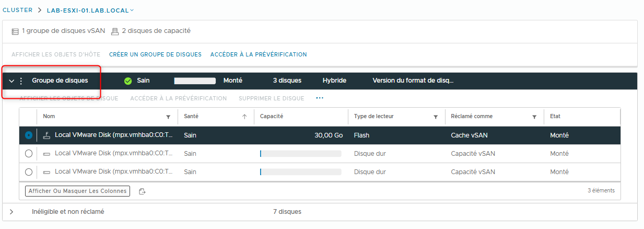Filter the Type de lecteur column
Image resolution: width=644 pixels, height=229 pixels.
(436, 117)
